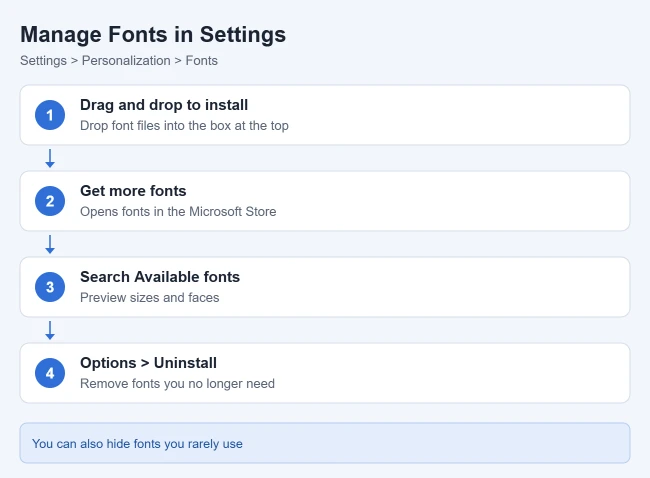Click 'Remove fonts you no longer need' text
Screen dimensions: 650x478
(x=177, y=383)
